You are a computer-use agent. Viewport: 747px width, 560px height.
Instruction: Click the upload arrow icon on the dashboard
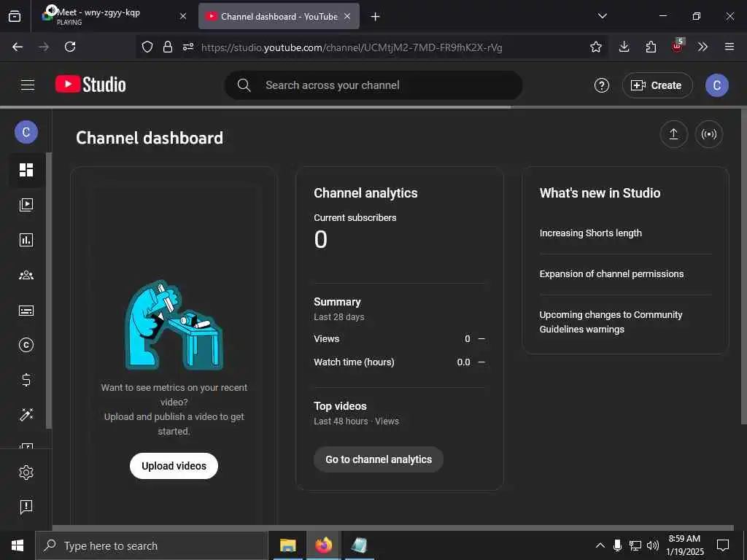pos(673,134)
